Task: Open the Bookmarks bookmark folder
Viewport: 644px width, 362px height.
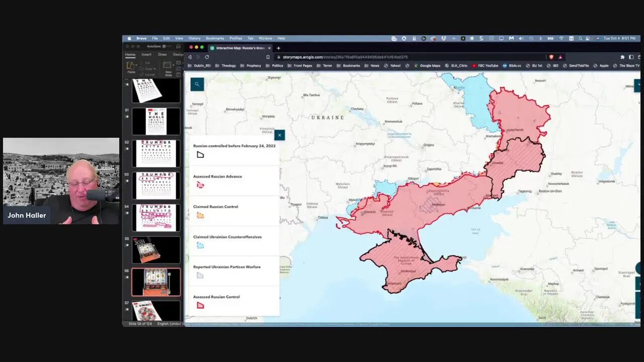Action: click(x=348, y=65)
